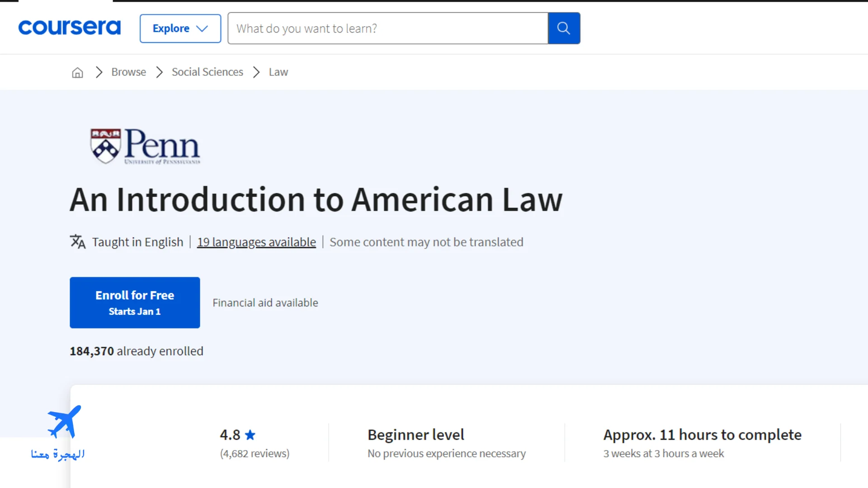Open the Law breadcrumb link
Screen dimensions: 868x488
click(x=278, y=72)
